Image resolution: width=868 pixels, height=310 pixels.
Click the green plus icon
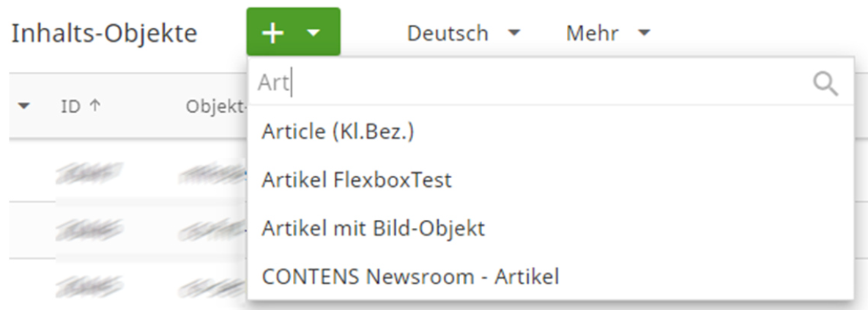click(273, 33)
